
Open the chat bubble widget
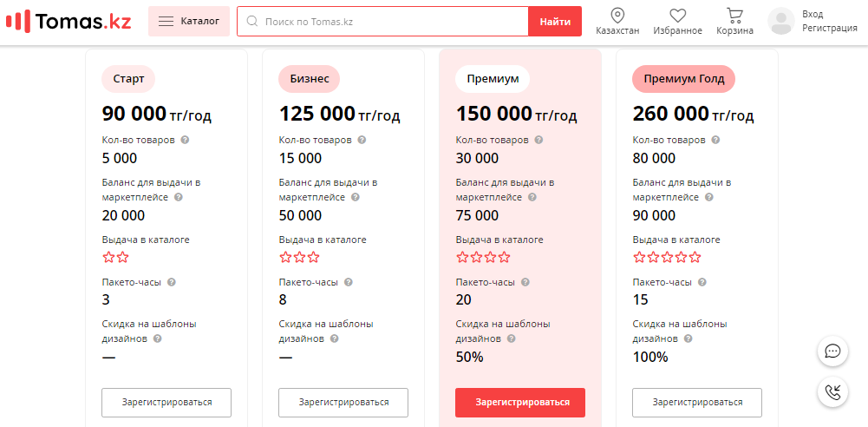click(x=832, y=351)
